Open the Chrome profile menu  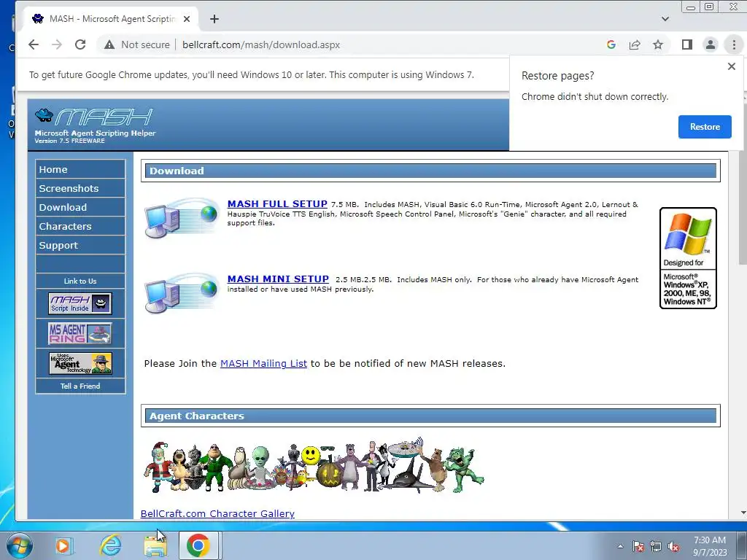711,44
